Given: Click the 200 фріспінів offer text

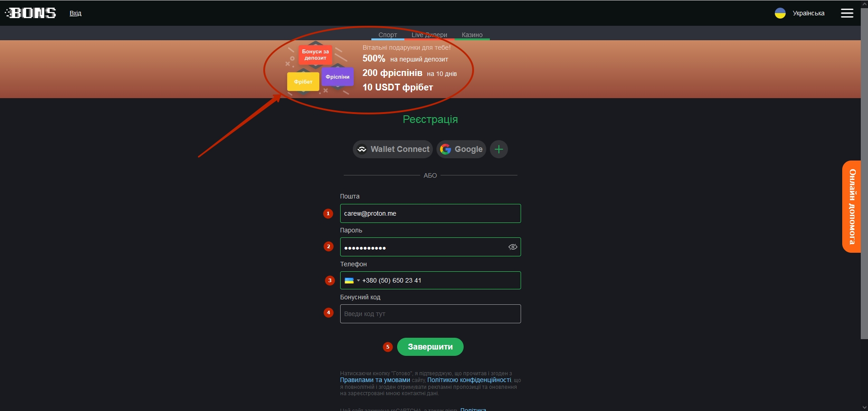Looking at the screenshot, I should [x=409, y=73].
